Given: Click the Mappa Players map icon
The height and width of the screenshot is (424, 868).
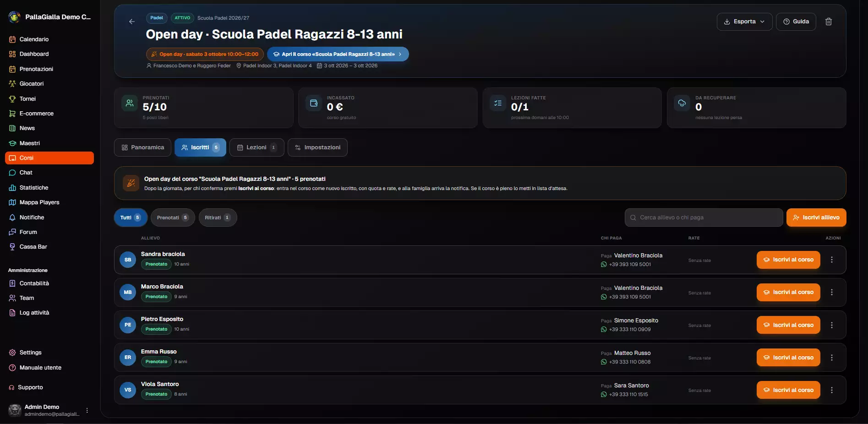Looking at the screenshot, I should pyautogui.click(x=12, y=202).
